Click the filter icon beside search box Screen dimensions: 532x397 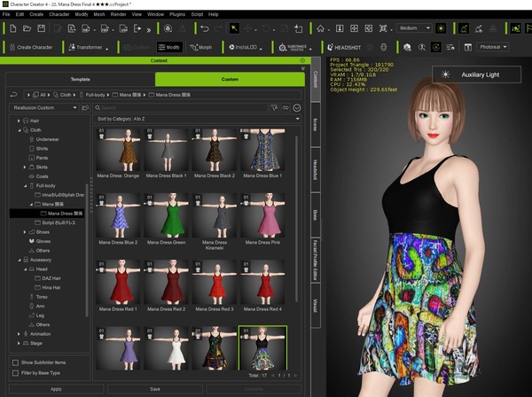point(274,108)
